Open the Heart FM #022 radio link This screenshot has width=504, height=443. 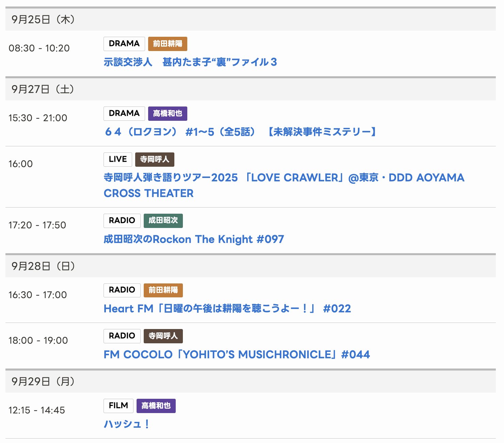point(227,309)
